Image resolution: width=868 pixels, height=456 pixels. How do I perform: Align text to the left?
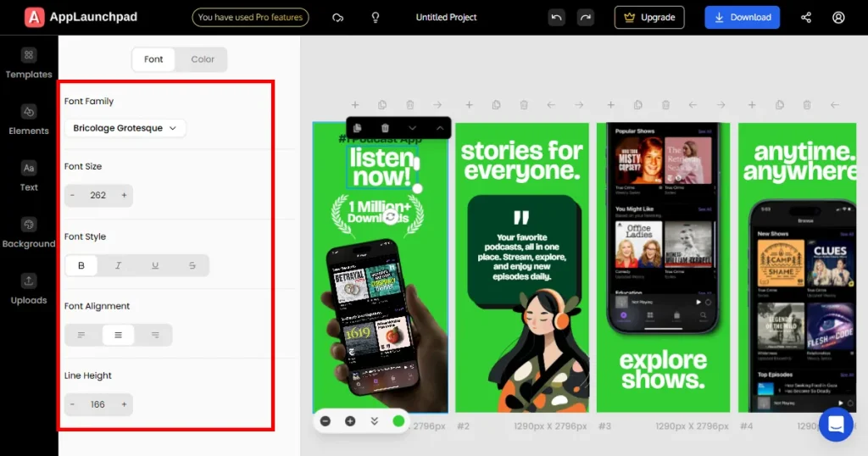point(81,335)
